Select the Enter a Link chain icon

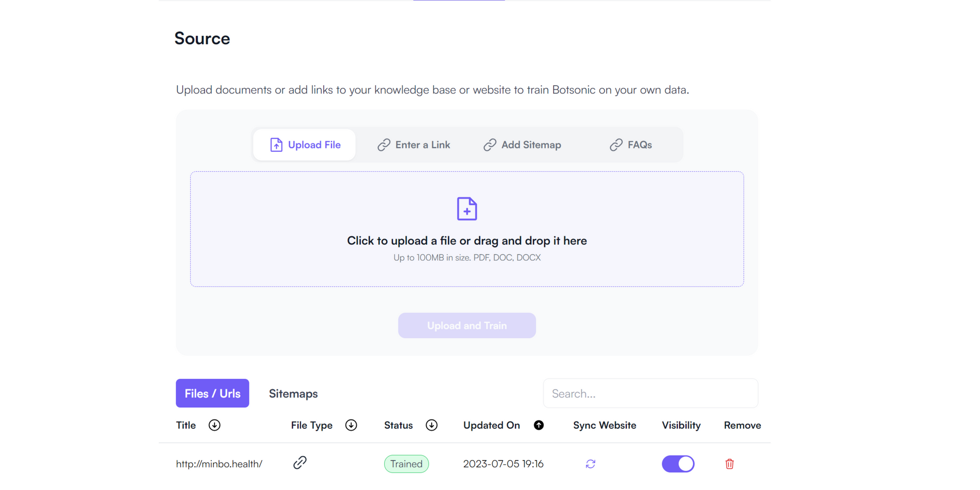384,145
